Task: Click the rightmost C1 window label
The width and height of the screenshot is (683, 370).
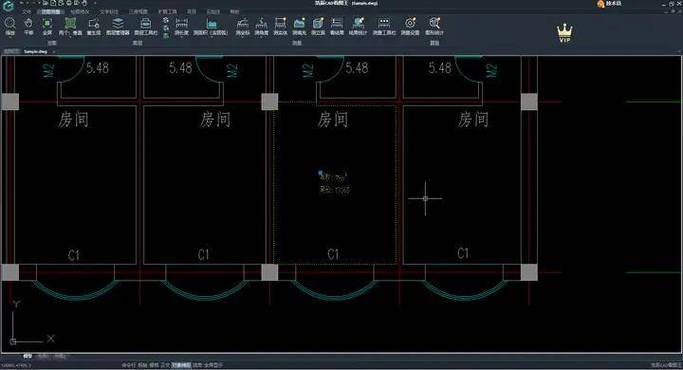Action: (x=463, y=253)
